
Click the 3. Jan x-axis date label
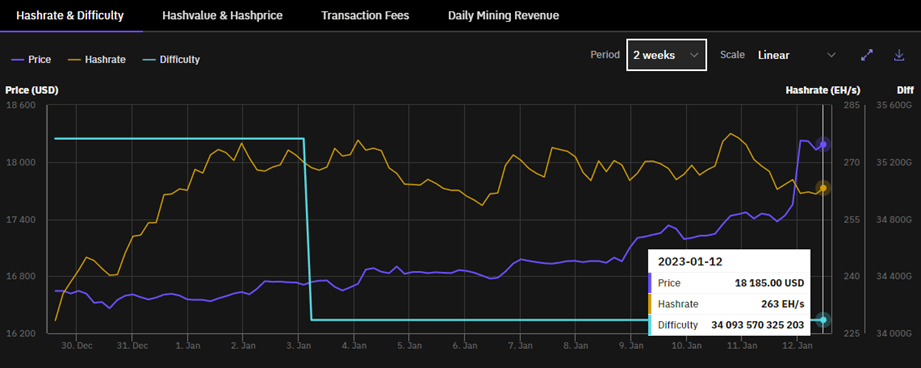click(x=298, y=346)
